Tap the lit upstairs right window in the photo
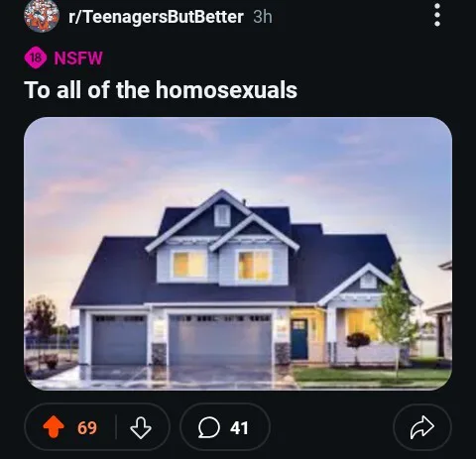This screenshot has width=476, height=459. click(x=254, y=265)
